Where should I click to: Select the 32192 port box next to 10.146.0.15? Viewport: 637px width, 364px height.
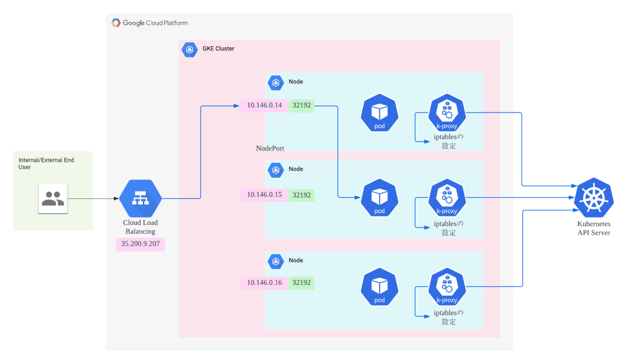click(x=302, y=195)
